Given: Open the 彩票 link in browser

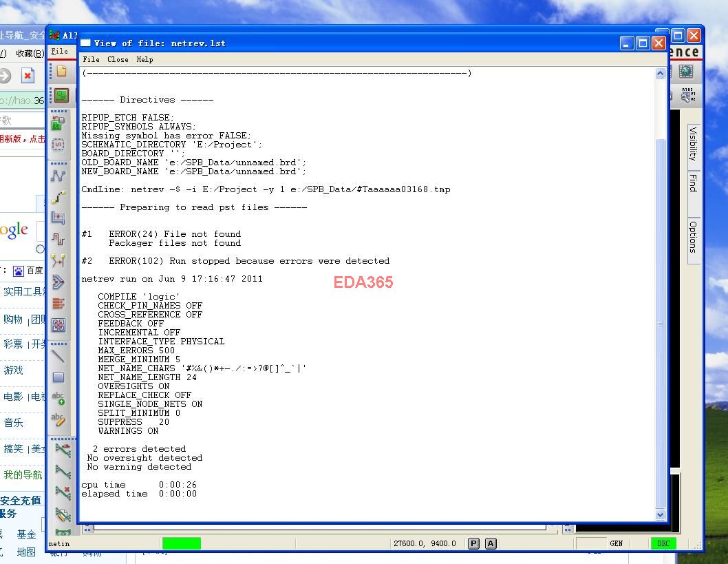Looking at the screenshot, I should click(13, 344).
